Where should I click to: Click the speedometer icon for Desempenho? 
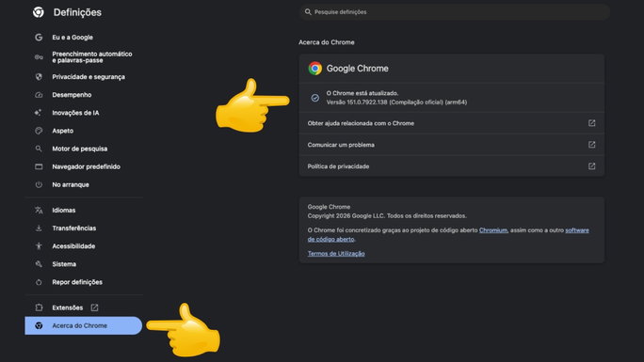click(x=39, y=95)
